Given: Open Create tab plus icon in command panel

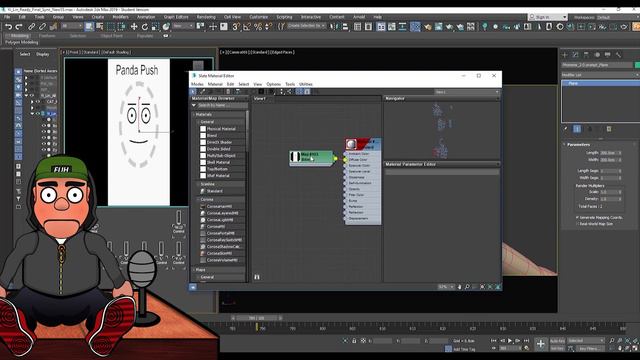Looking at the screenshot, I should [565, 55].
